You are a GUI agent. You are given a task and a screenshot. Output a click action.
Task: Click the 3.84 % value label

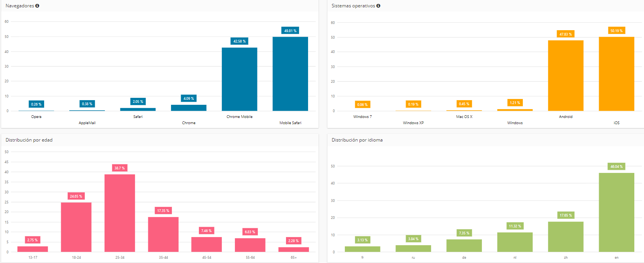click(x=413, y=239)
